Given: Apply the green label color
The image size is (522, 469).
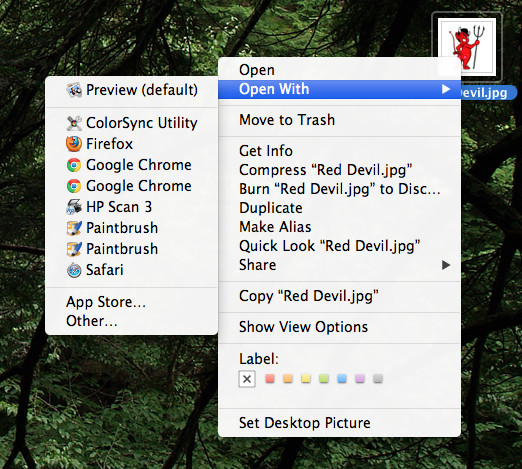Looking at the screenshot, I should (x=324, y=378).
